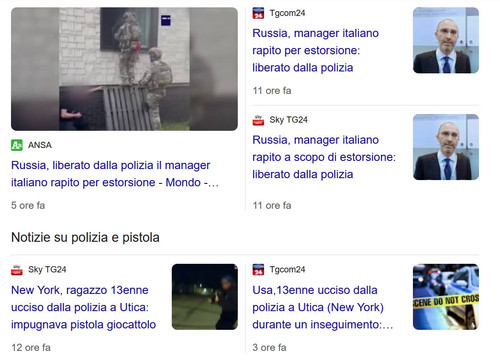Click the Sky TG24 name above 'rapito a scopo di estorsione'
Screen dimensions: 500x363
(289, 120)
